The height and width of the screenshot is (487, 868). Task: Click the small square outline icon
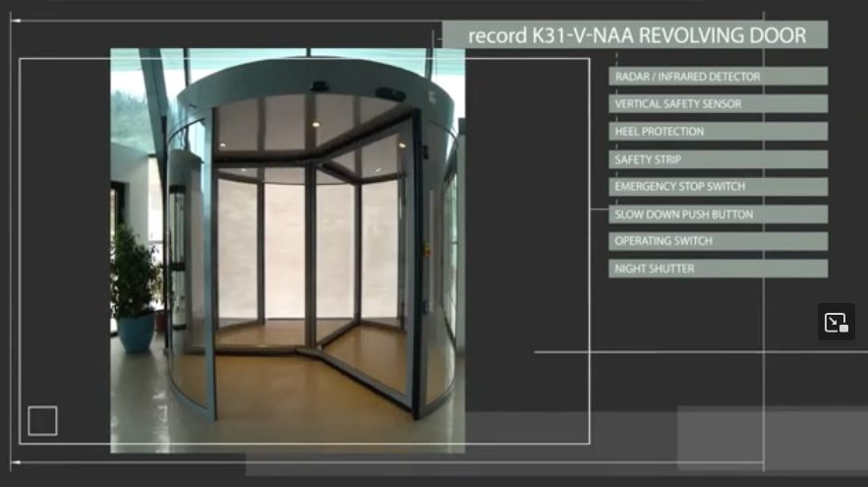point(42,420)
